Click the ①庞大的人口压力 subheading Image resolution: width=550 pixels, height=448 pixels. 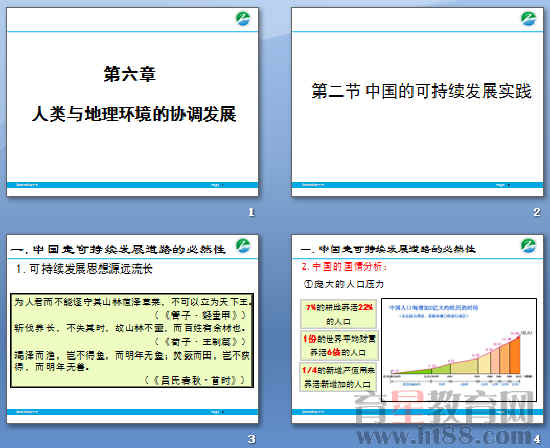(344, 284)
